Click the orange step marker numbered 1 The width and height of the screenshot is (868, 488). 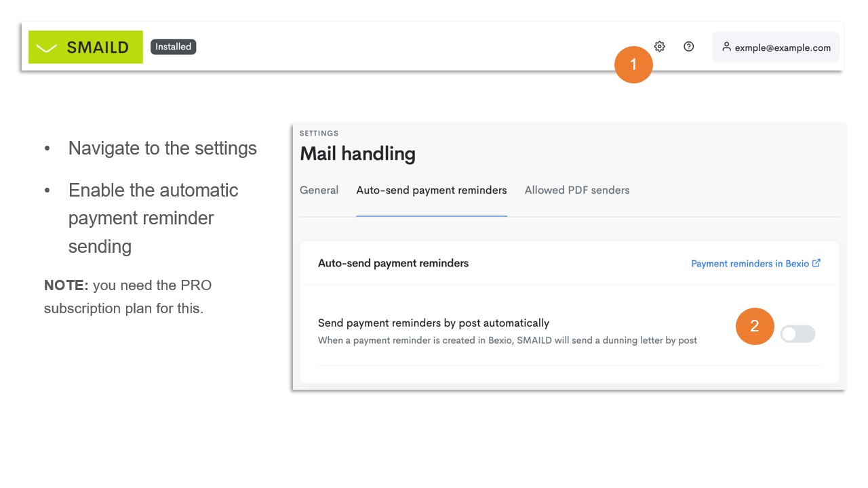(x=633, y=64)
